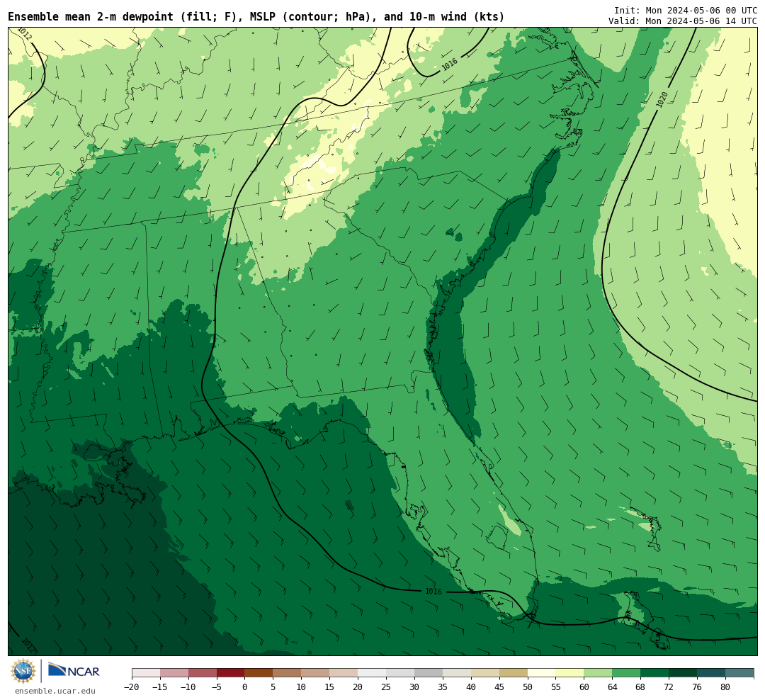The image size is (765, 700).
Task: Click the 1016 contour label near the map top
Action: point(449,64)
